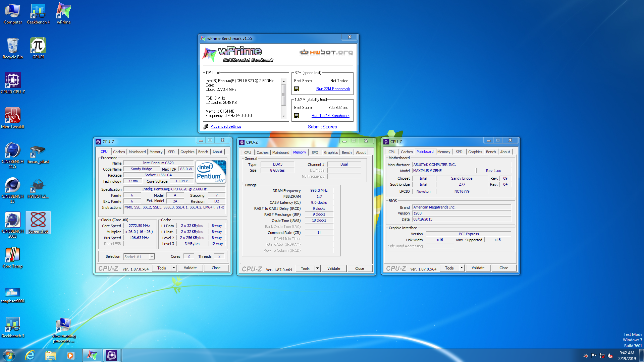Open the View running processes shortcut
644x362 pixels.
(64, 330)
